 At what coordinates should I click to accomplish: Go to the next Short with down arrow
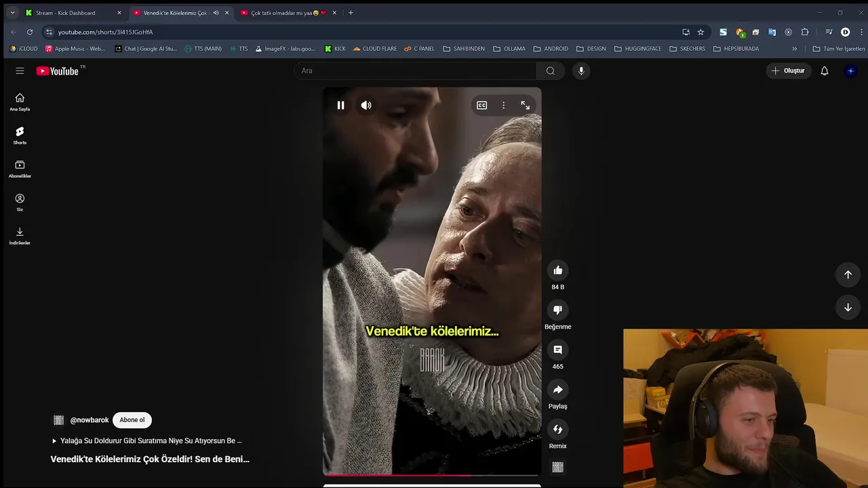pos(848,308)
